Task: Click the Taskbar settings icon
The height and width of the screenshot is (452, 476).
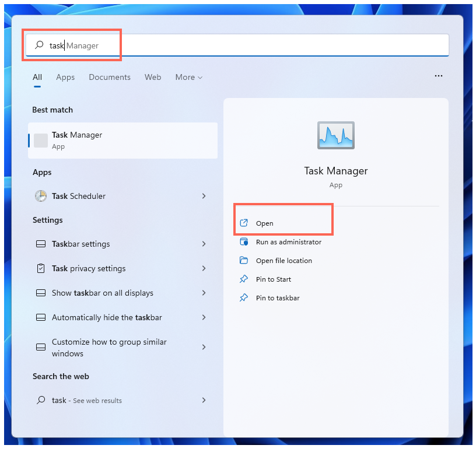Action: click(41, 244)
